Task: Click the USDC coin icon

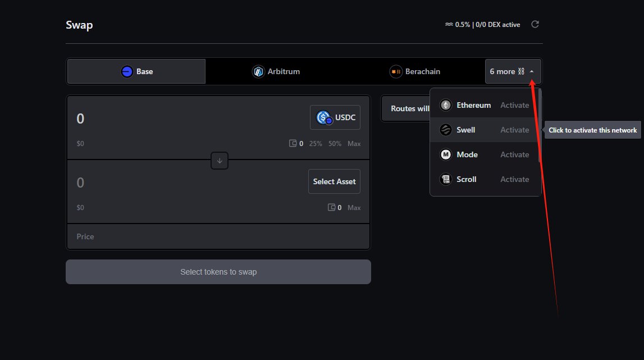Action: pyautogui.click(x=323, y=117)
